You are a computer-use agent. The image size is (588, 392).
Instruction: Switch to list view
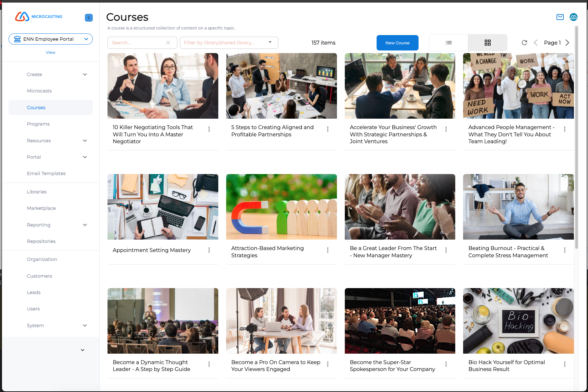(x=449, y=43)
